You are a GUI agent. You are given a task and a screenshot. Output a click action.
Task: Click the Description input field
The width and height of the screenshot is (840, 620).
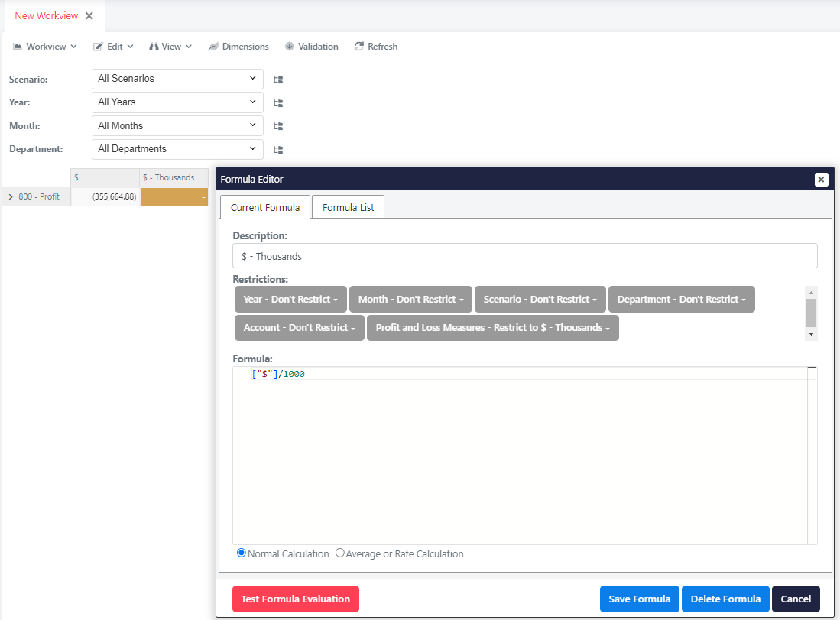tap(524, 256)
